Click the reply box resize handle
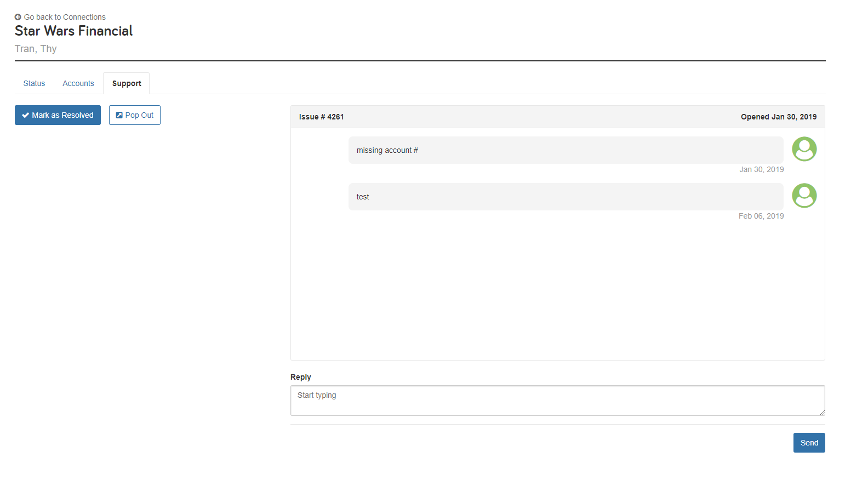Viewport: 868px width, 503px height. point(822,413)
